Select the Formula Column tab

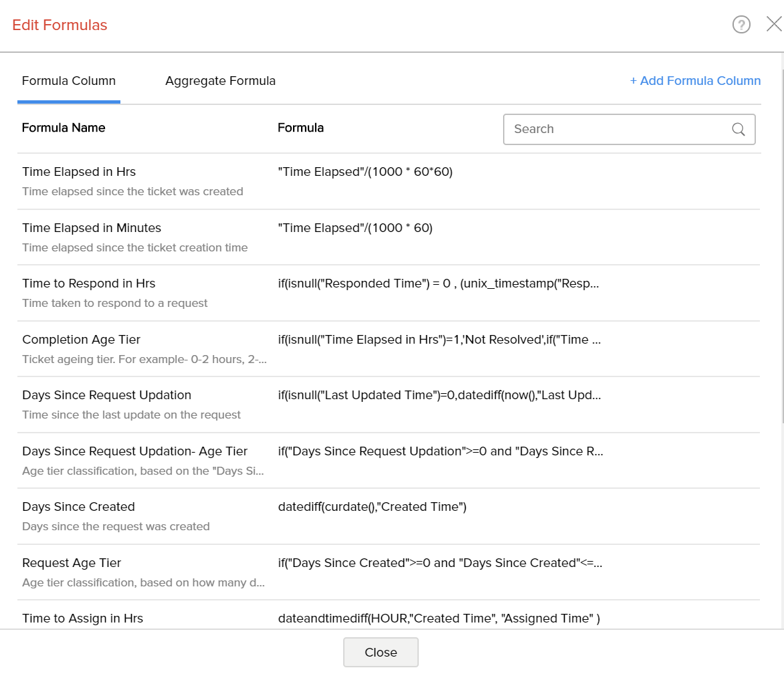tap(69, 81)
